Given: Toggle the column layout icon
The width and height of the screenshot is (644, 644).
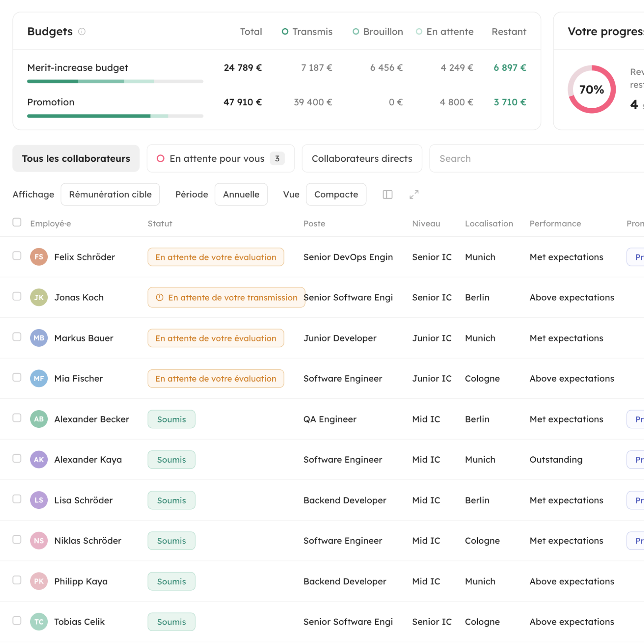Looking at the screenshot, I should [388, 194].
